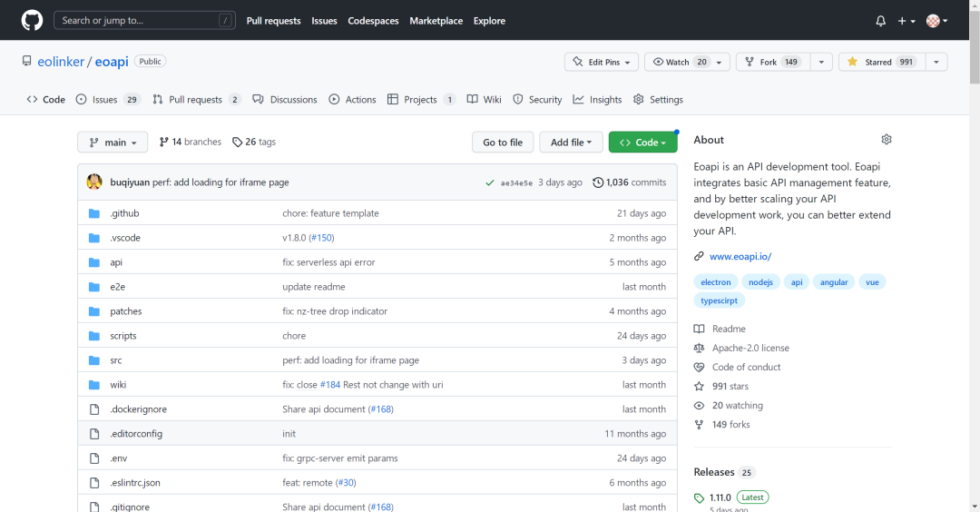Visit www.eoapi.io website link

click(740, 256)
